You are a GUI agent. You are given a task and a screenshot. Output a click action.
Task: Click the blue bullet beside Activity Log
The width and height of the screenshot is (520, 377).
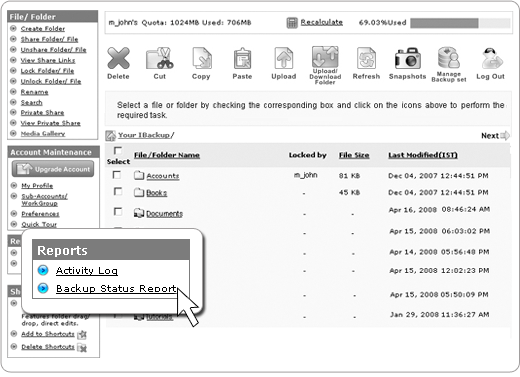(43, 270)
